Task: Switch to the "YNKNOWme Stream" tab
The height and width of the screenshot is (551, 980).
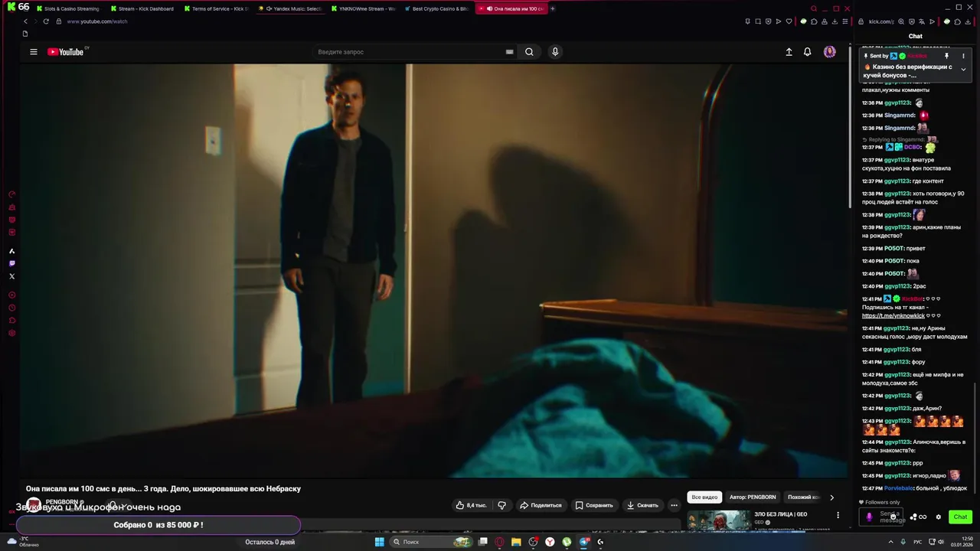Action: [363, 8]
